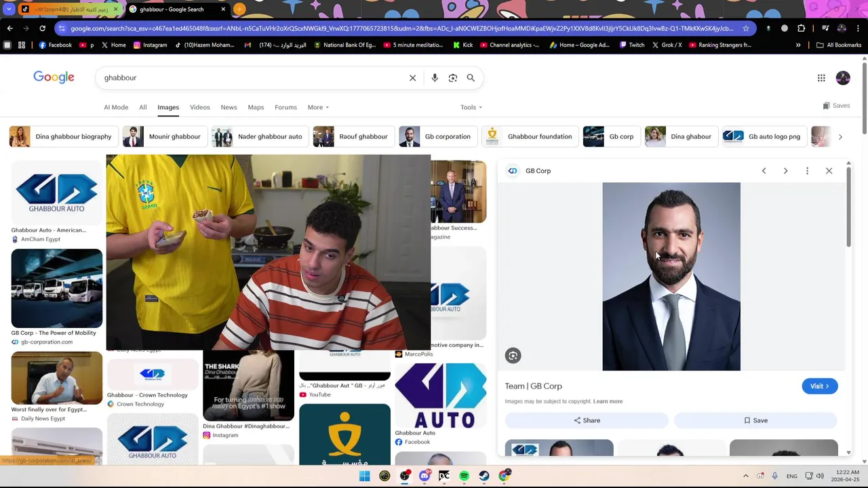Open Twitch bookmark
Screen dimensions: 868x488
(632, 45)
